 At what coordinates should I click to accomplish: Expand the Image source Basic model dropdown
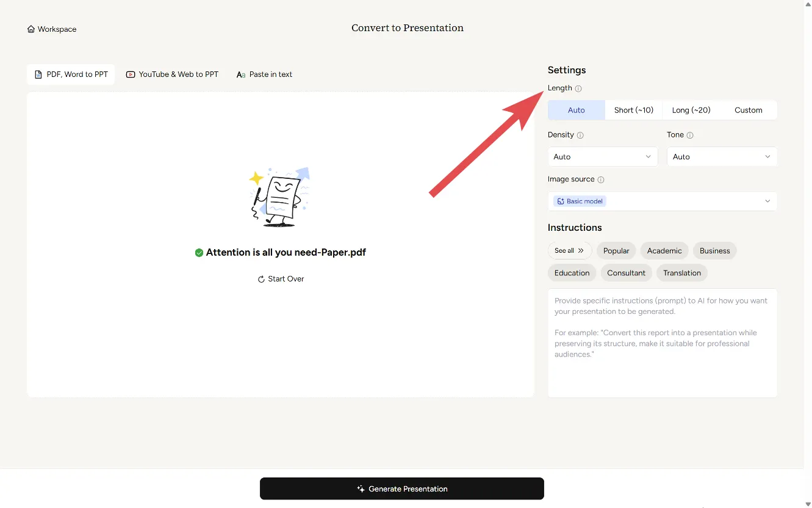(662, 201)
